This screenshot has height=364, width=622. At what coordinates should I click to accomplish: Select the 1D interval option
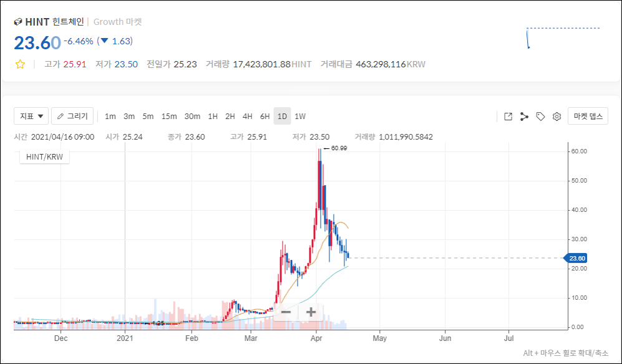pos(282,117)
